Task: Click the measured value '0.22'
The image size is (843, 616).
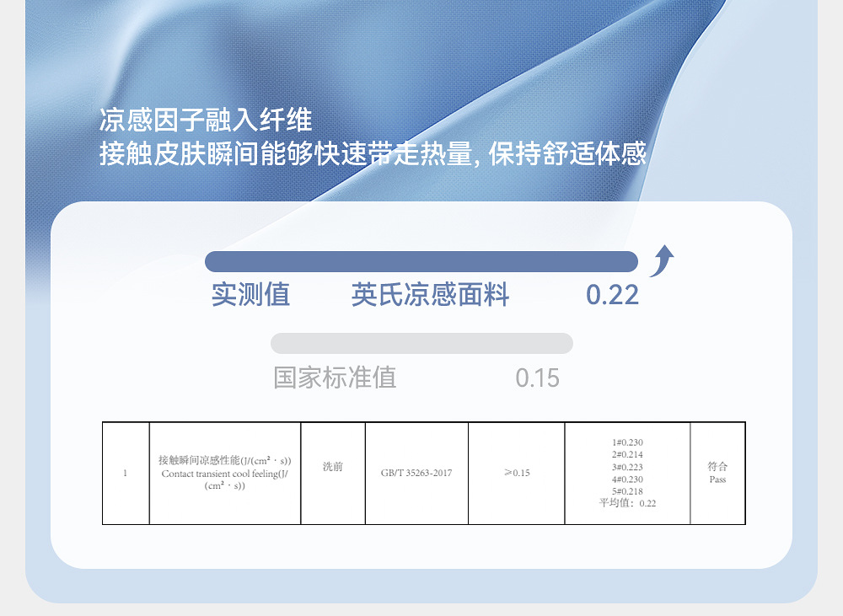Action: point(612,295)
